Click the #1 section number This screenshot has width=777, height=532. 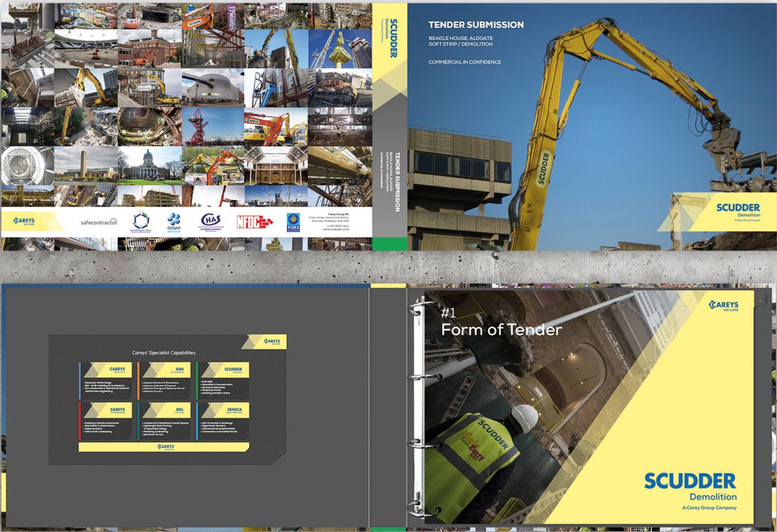point(449,313)
